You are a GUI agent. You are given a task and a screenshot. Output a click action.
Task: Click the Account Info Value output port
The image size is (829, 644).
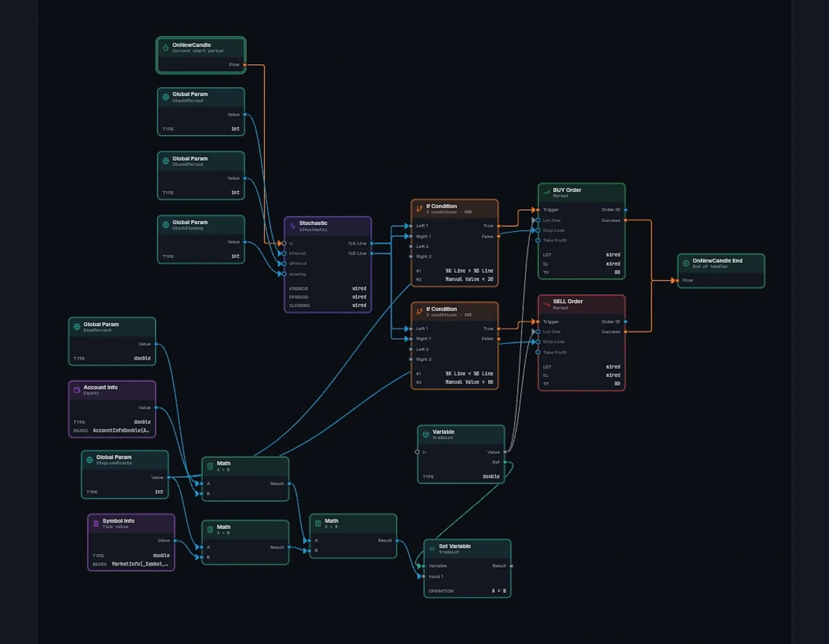pyautogui.click(x=156, y=408)
